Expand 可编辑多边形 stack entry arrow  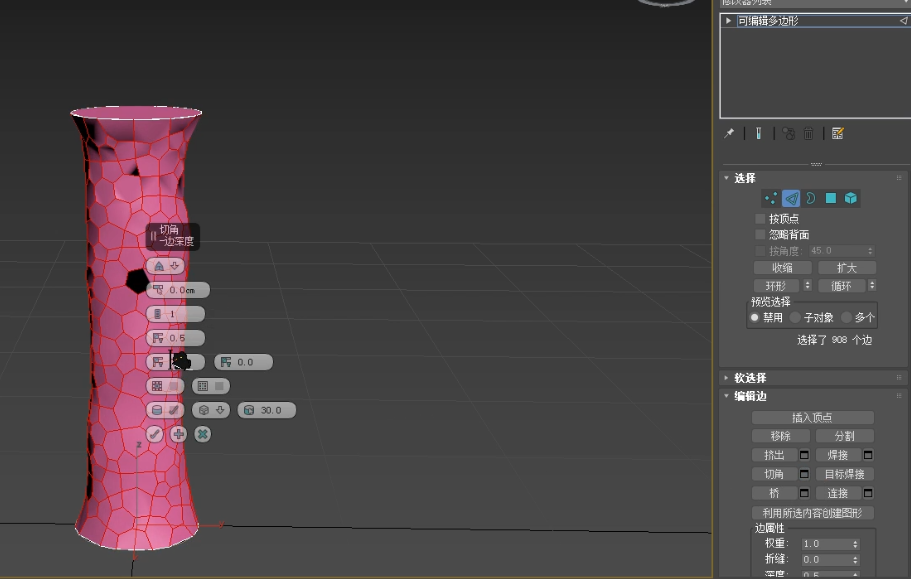click(x=728, y=21)
